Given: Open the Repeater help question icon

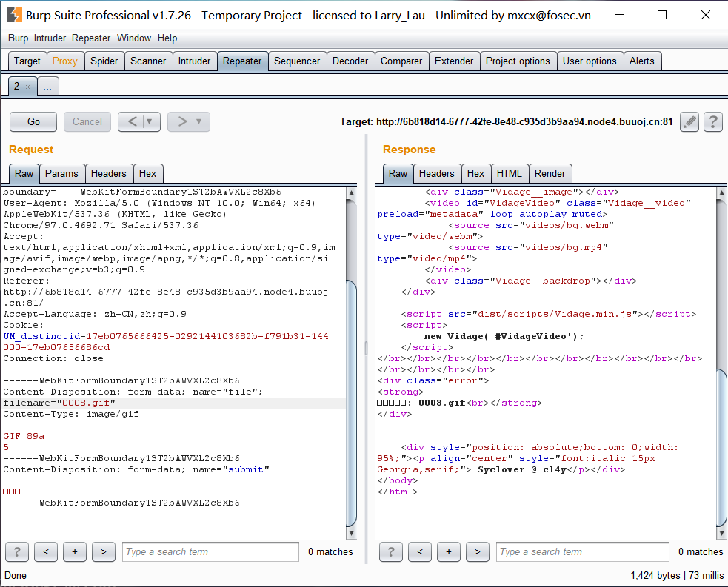Looking at the screenshot, I should (x=712, y=121).
